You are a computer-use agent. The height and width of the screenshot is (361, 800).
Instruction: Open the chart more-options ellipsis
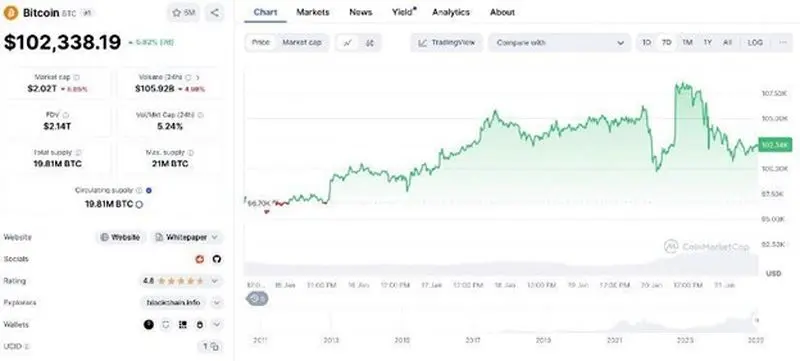pos(783,43)
